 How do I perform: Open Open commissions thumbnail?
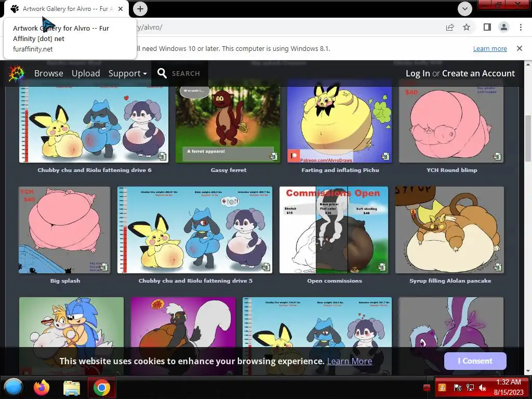click(x=334, y=230)
